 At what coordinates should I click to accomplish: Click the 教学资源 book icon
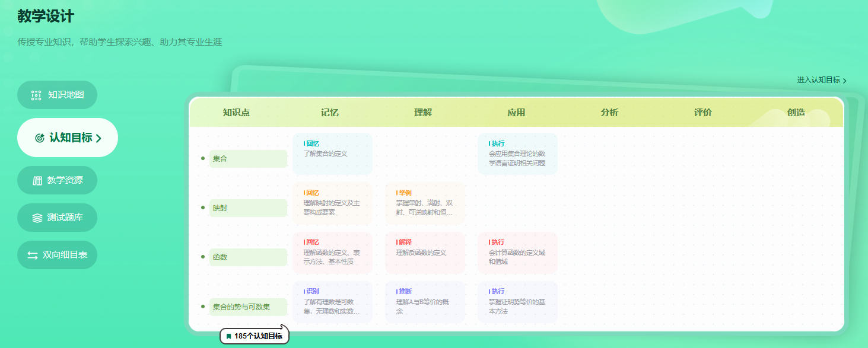(37, 180)
